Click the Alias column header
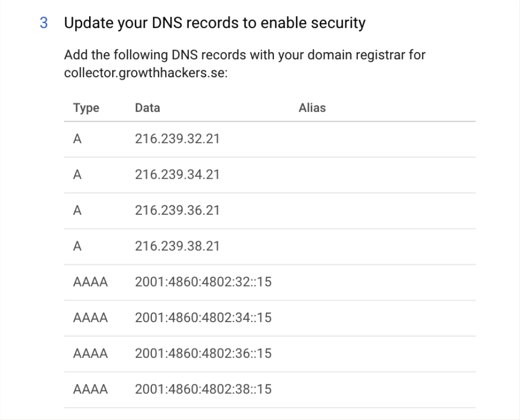Screen dimensions: 520x420 (x=312, y=108)
